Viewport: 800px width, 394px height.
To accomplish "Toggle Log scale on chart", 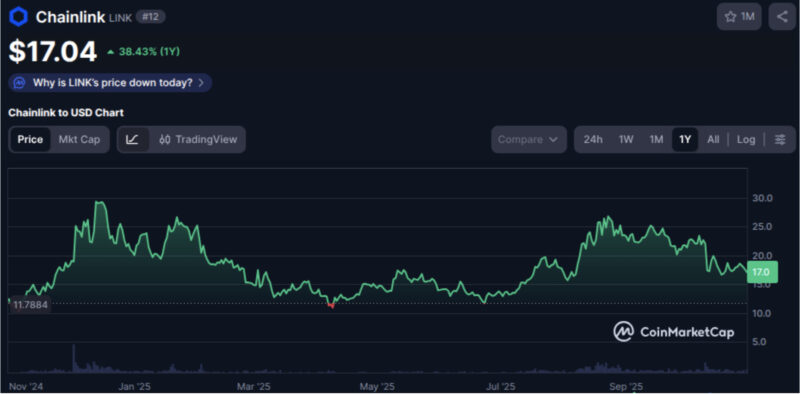I will point(746,139).
